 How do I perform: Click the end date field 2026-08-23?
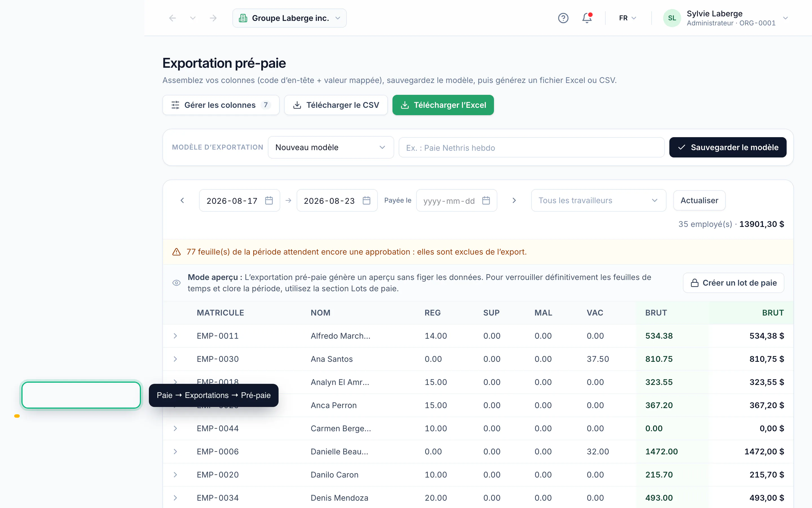(x=337, y=201)
